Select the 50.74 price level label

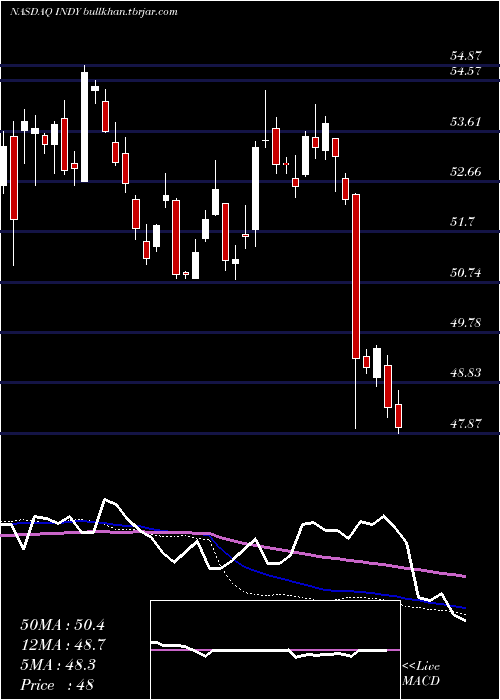click(465, 272)
